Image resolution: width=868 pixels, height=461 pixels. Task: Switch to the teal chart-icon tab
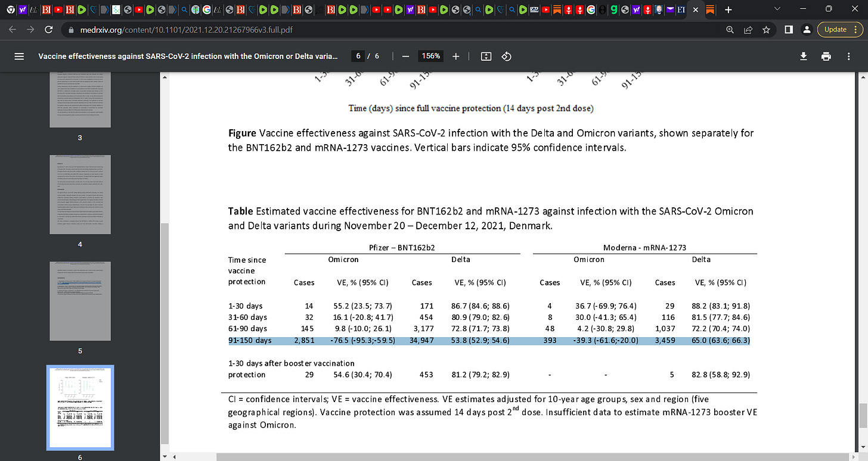pos(117,10)
